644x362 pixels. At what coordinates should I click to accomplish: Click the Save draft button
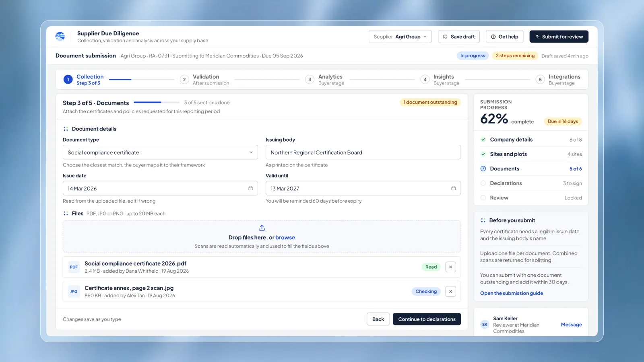[459, 37]
